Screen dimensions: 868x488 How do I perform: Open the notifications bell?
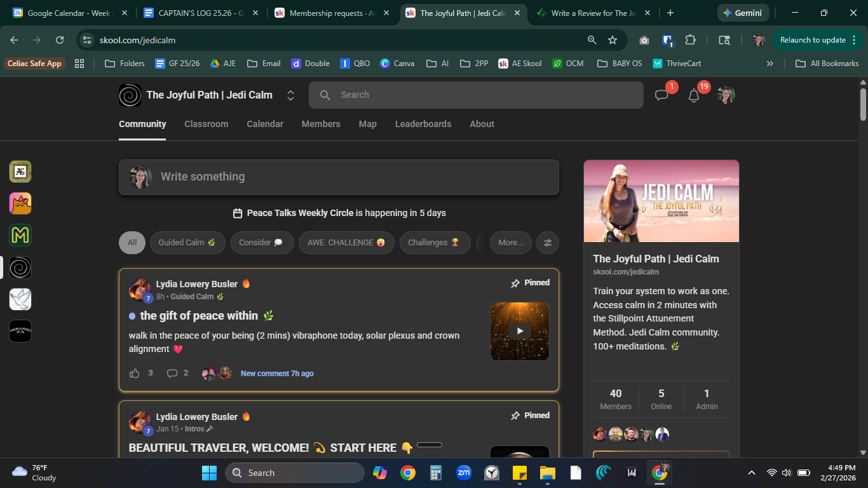[694, 95]
